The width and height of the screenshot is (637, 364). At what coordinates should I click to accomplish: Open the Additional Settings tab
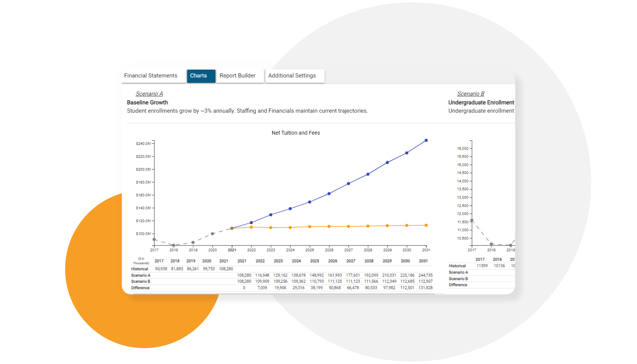click(x=295, y=76)
